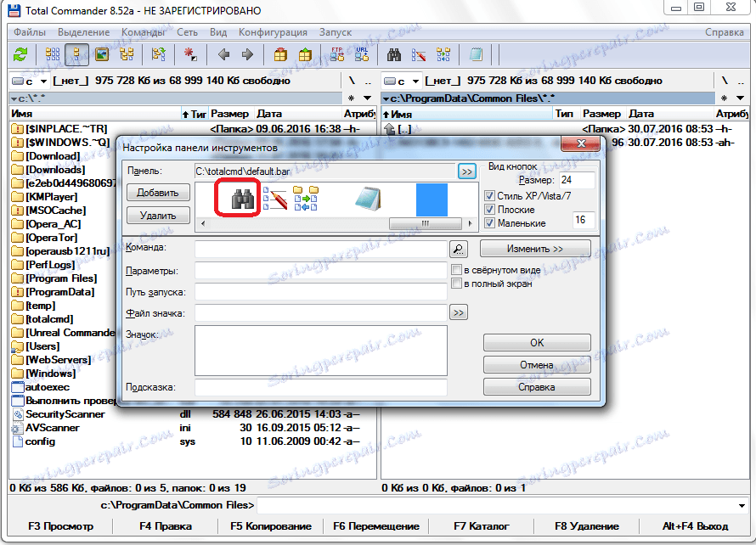Open the Сеть menu
The width and height of the screenshot is (756, 545).
point(187,31)
